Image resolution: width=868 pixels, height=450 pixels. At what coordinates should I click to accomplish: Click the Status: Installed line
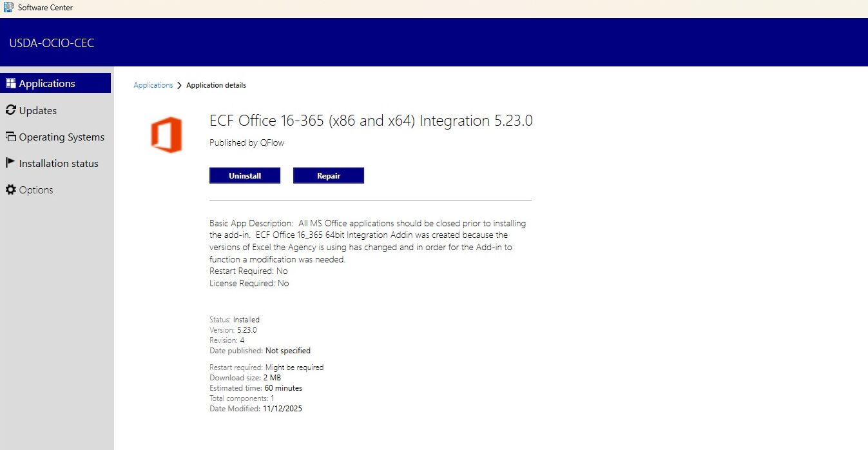pos(235,320)
